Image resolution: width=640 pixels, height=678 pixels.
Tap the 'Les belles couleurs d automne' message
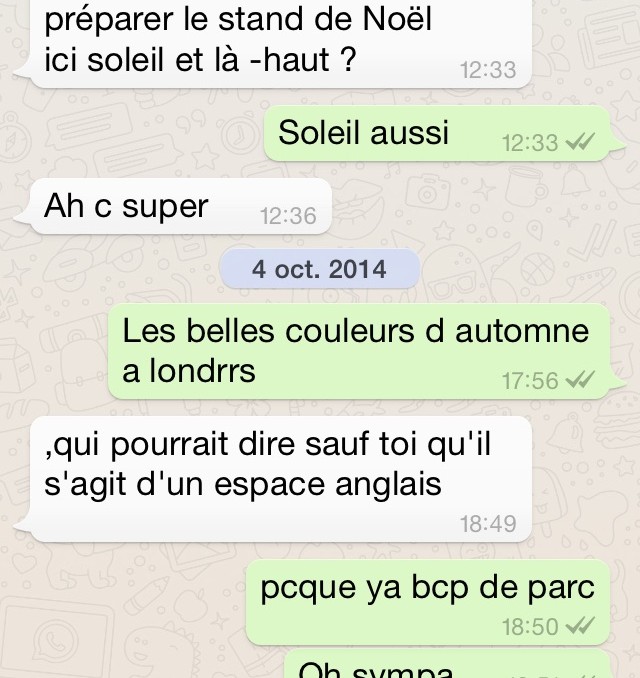click(x=359, y=351)
